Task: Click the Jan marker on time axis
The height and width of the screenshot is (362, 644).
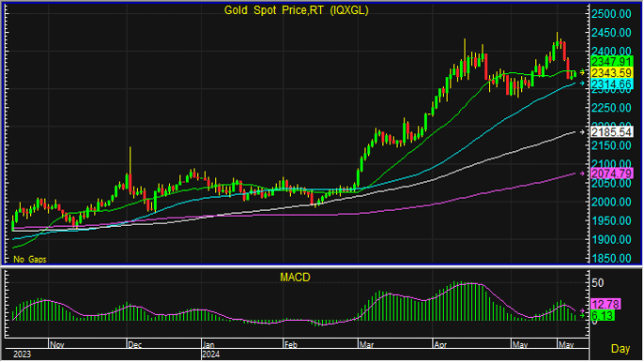Action: coord(209,345)
